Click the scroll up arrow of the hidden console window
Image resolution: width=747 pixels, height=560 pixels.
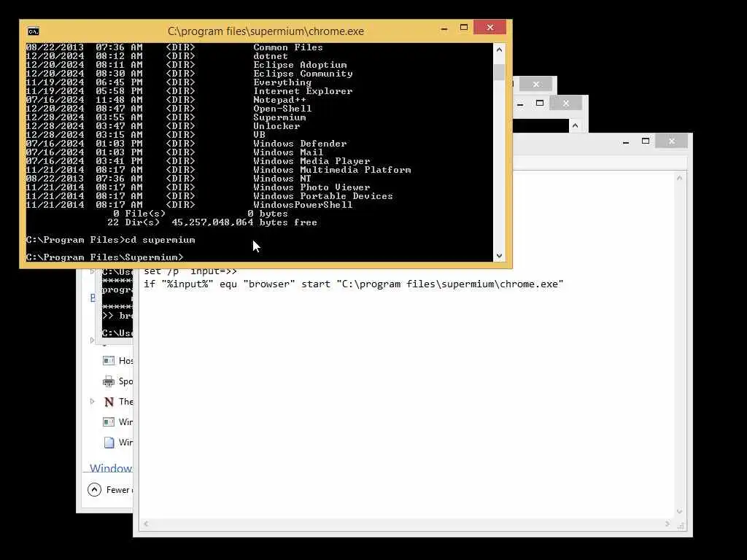click(x=575, y=125)
